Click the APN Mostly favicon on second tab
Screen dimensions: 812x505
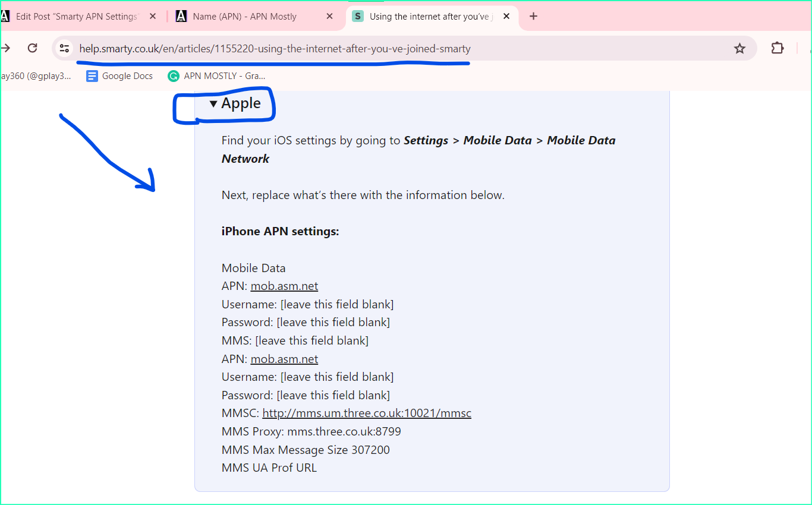click(x=181, y=16)
